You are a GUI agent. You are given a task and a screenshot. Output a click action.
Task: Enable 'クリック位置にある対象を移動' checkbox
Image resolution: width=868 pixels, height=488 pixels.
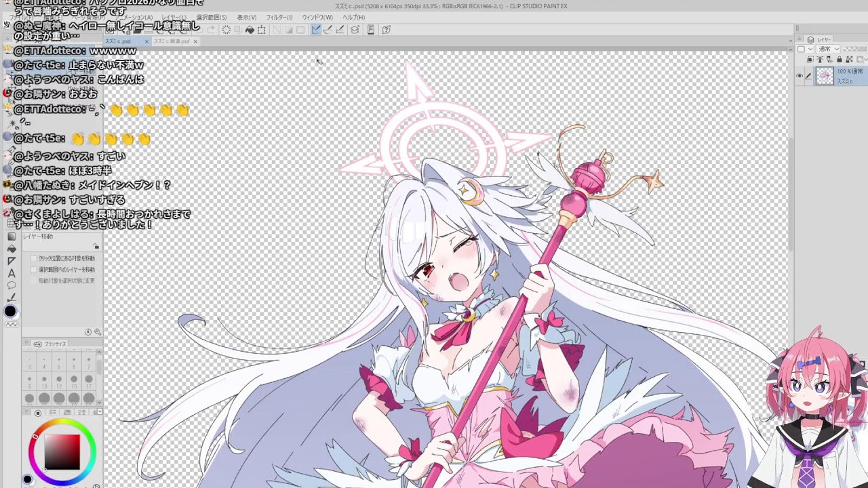(x=33, y=258)
